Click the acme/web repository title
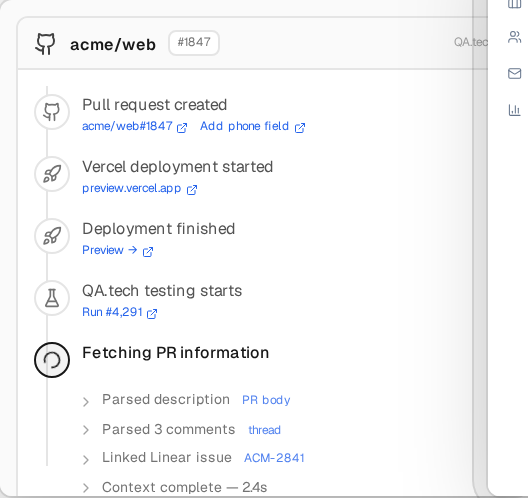Image resolution: width=528 pixels, height=498 pixels. [113, 45]
